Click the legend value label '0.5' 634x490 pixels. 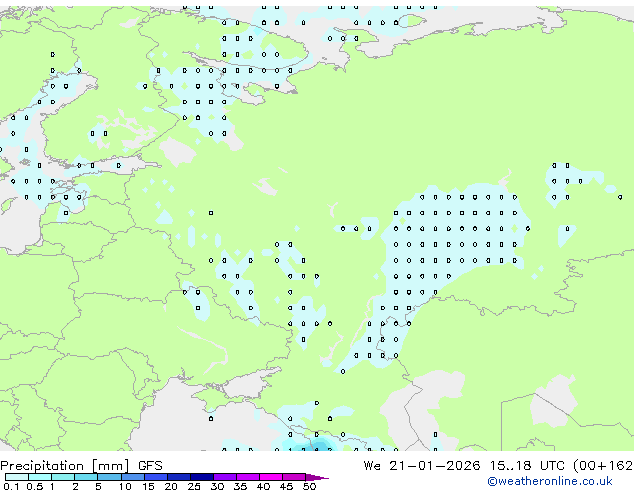[x=34, y=486]
